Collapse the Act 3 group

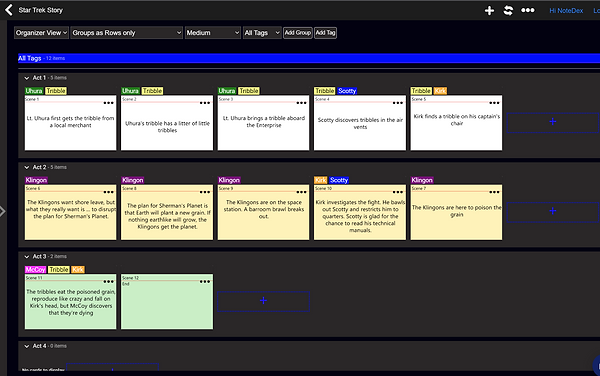26,257
